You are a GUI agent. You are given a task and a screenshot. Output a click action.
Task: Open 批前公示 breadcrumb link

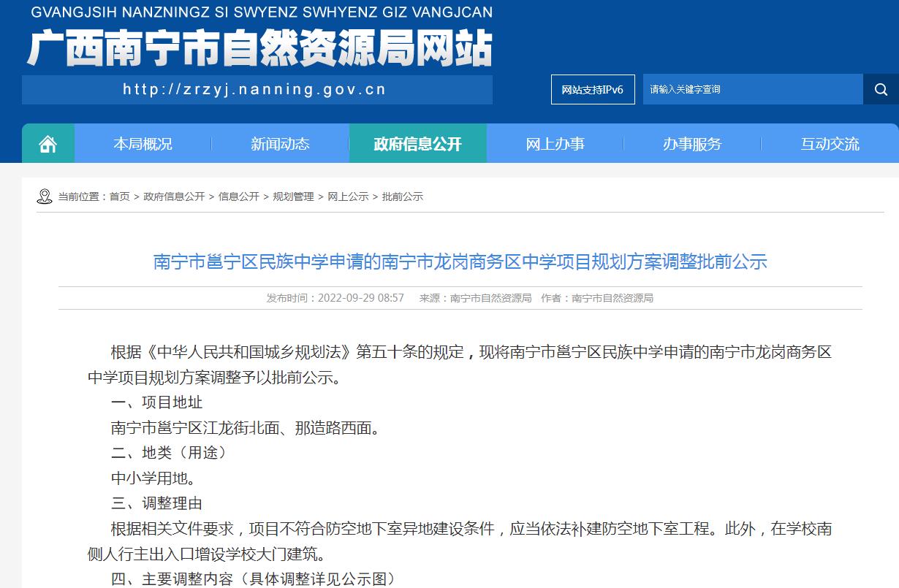pos(402,196)
